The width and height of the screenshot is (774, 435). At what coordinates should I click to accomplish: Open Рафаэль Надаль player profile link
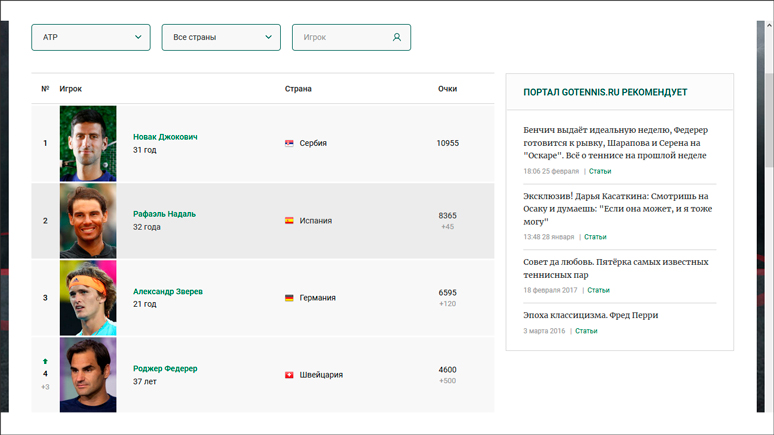164,214
